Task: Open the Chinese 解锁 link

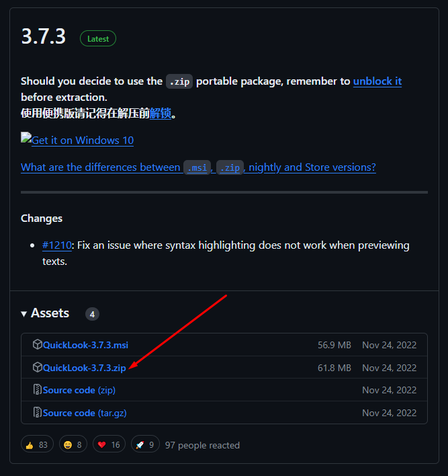Action: [x=161, y=113]
